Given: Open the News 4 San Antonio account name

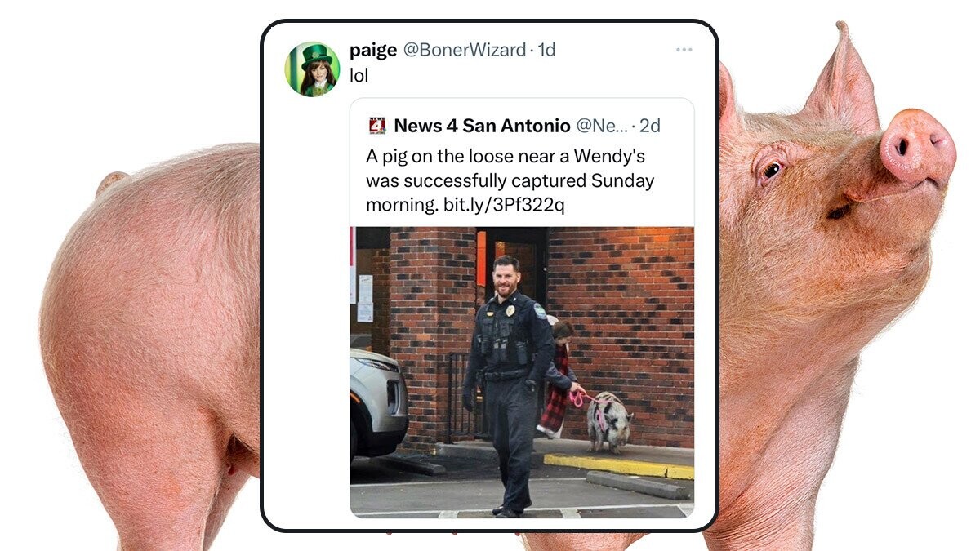Looking at the screenshot, I should (482, 126).
